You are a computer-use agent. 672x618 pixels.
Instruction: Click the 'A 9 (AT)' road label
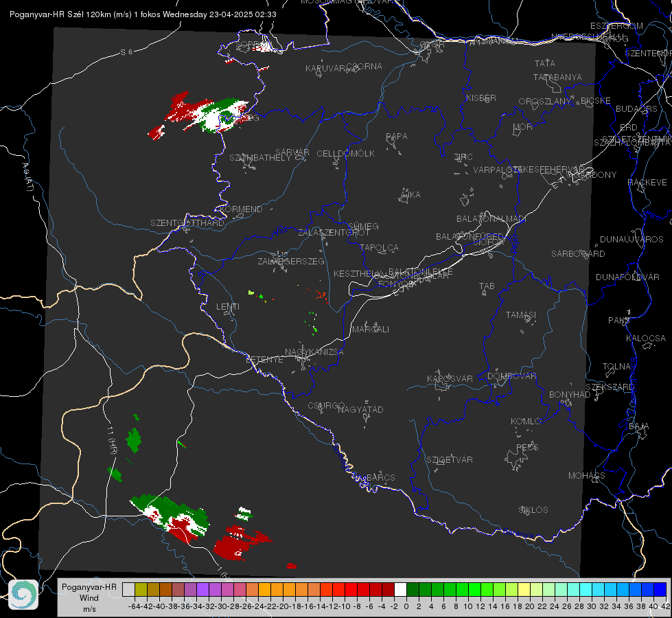(x=28, y=177)
